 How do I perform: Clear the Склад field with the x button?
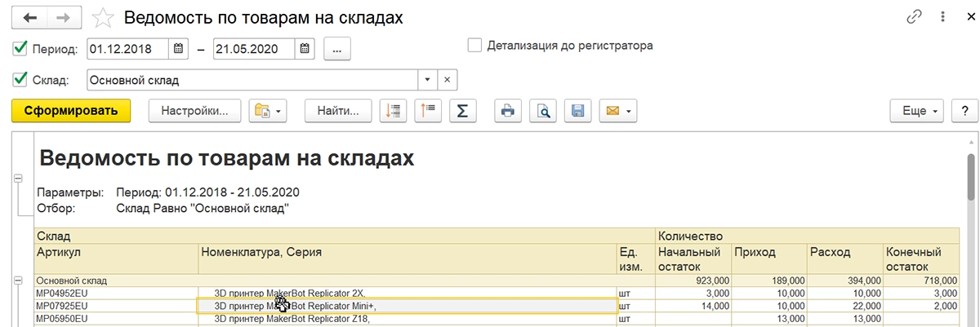click(448, 80)
